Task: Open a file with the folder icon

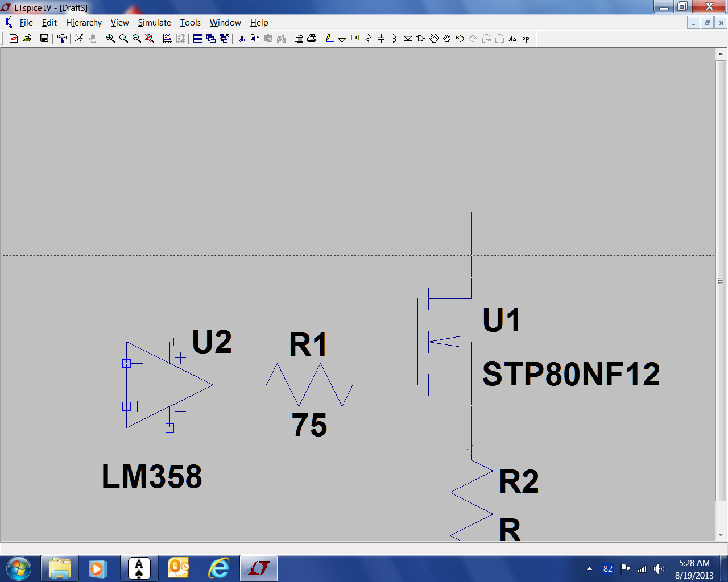Action: tap(27, 39)
